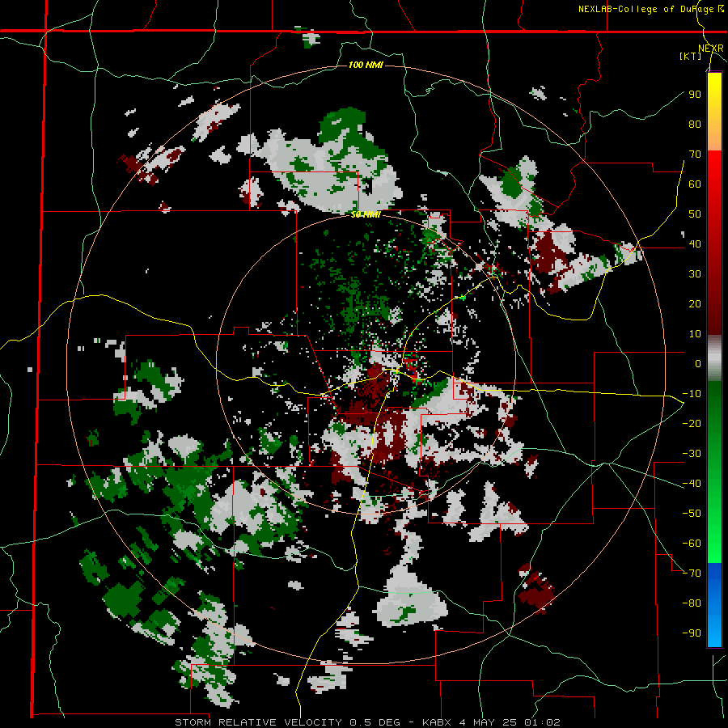
Task: Click the -10 legend value
Action: coord(692,394)
